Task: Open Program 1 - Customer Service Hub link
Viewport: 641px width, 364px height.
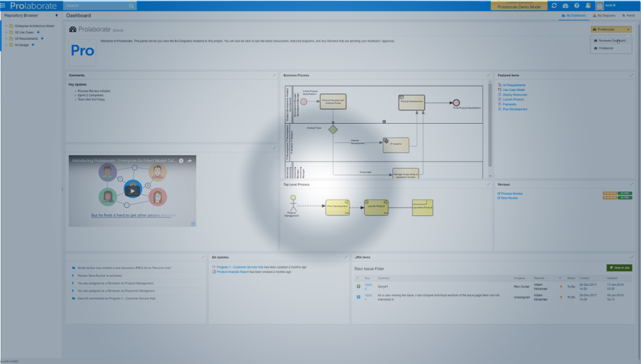Action: pos(240,267)
